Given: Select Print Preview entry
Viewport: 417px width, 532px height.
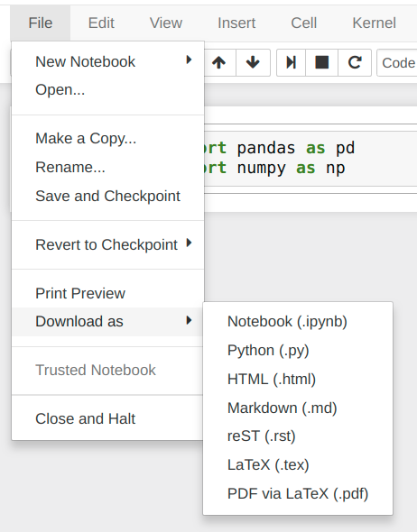Looking at the screenshot, I should [x=108, y=293].
